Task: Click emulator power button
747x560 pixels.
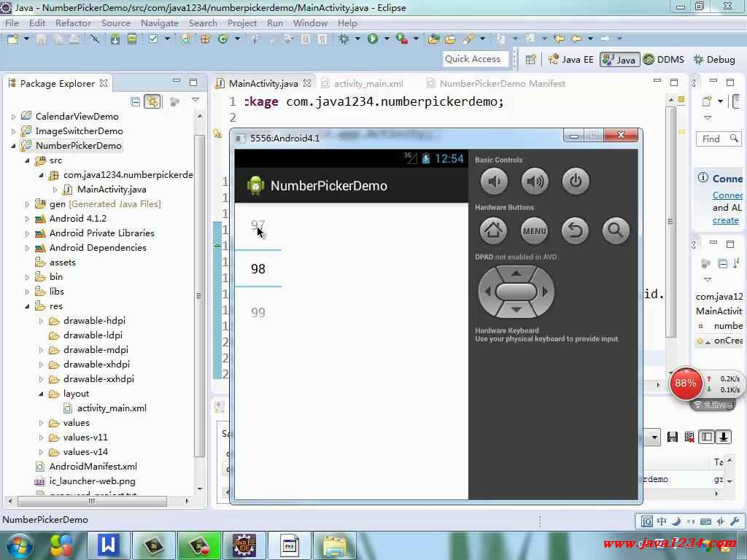Action: (576, 181)
